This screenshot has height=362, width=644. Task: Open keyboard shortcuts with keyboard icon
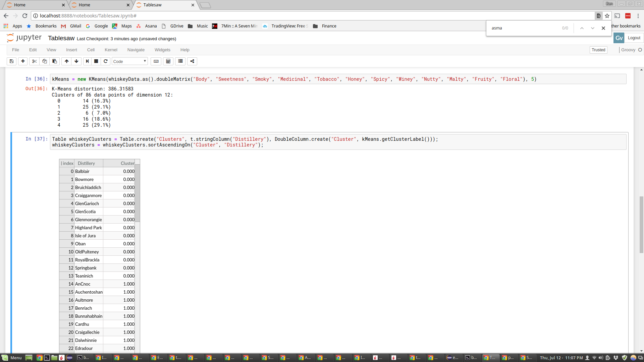point(156,61)
